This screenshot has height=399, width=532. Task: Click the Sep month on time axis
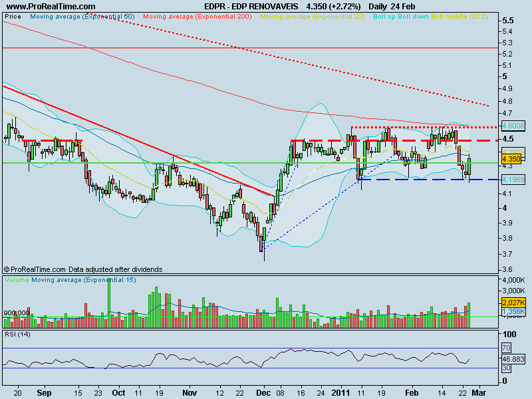point(44,393)
